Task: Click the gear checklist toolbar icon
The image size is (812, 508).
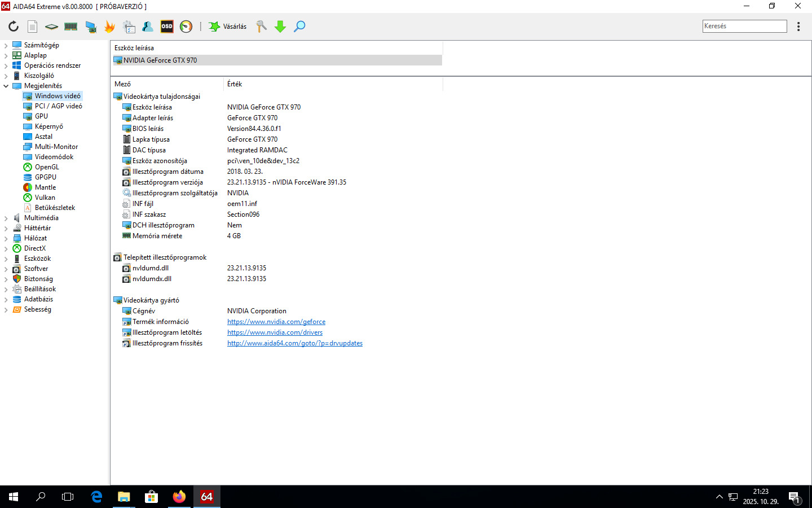Action: click(x=129, y=27)
